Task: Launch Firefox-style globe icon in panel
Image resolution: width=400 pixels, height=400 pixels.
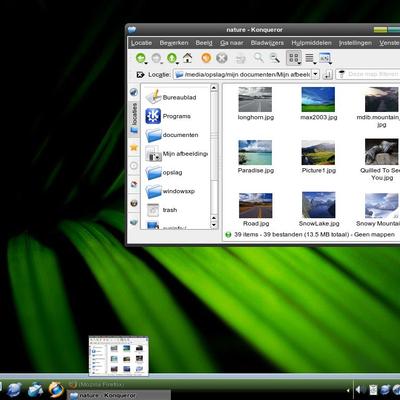Action: pyautogui.click(x=56, y=390)
